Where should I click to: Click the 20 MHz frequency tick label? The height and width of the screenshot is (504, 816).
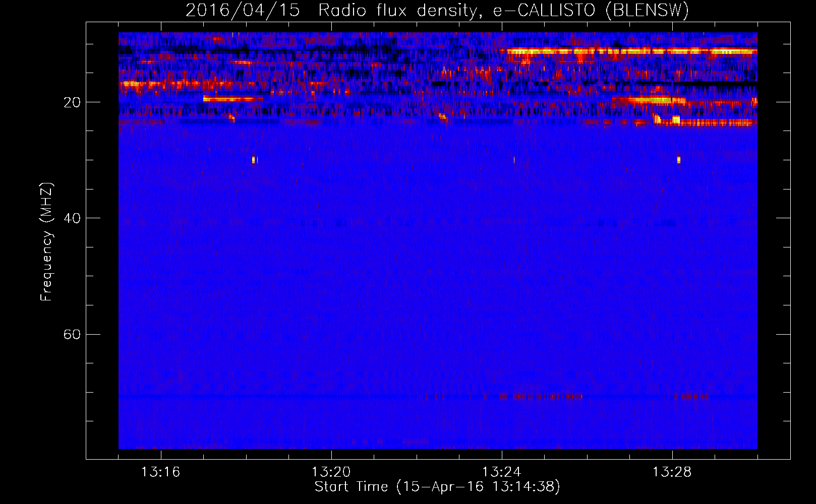tap(72, 102)
